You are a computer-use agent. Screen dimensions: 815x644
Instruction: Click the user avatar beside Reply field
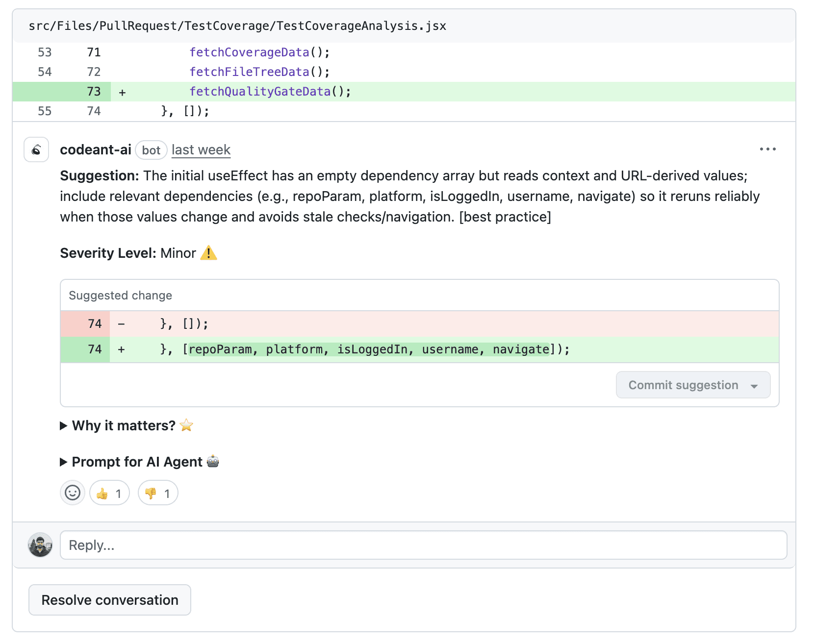tap(40, 545)
